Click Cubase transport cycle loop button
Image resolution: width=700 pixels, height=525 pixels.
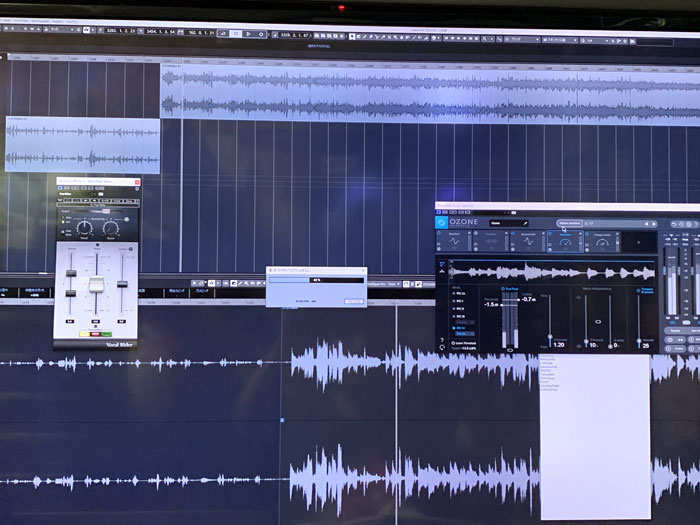pos(223,33)
